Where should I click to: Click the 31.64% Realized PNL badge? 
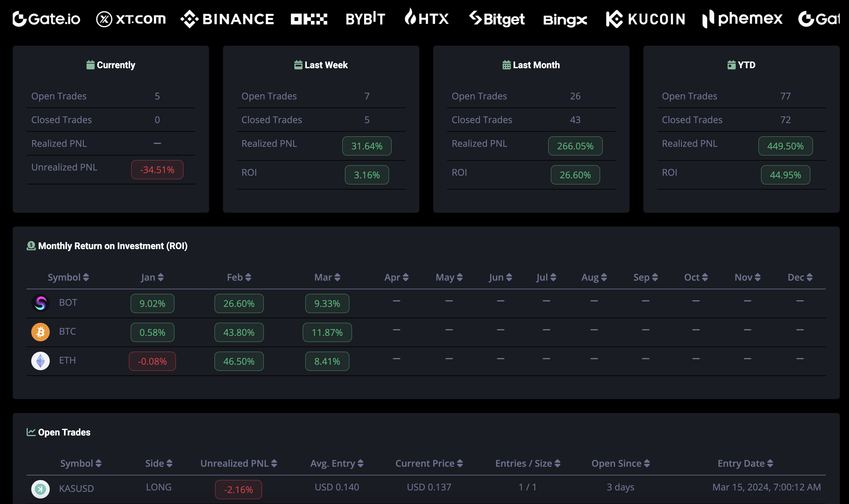(367, 146)
